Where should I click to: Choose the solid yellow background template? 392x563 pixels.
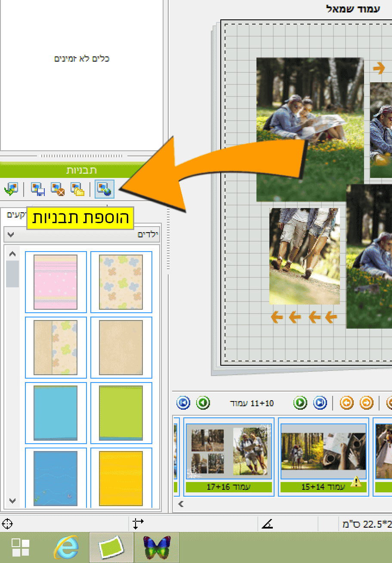[121, 478]
